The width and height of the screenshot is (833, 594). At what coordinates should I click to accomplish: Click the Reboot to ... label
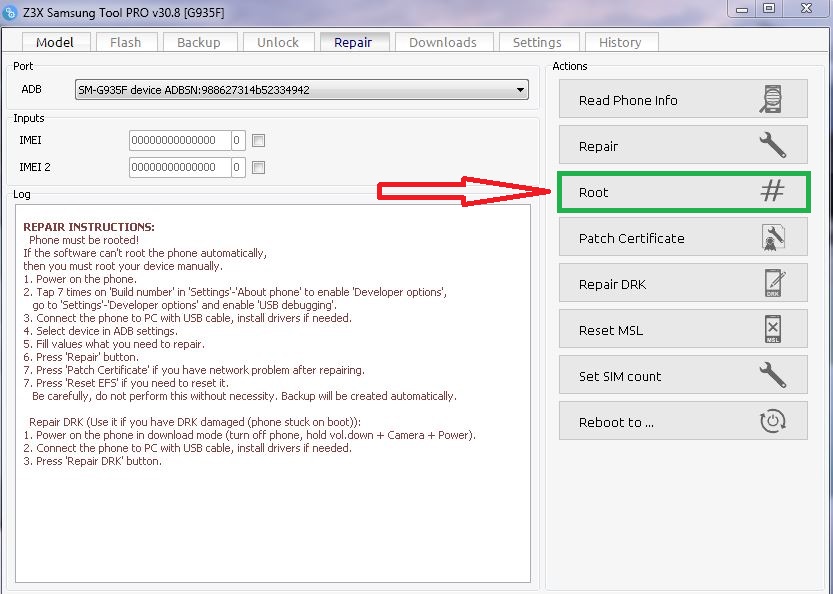(x=616, y=422)
